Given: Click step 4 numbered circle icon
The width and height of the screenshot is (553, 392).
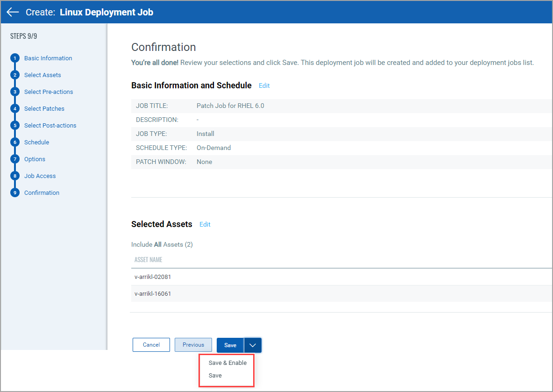Looking at the screenshot, I should (x=15, y=109).
